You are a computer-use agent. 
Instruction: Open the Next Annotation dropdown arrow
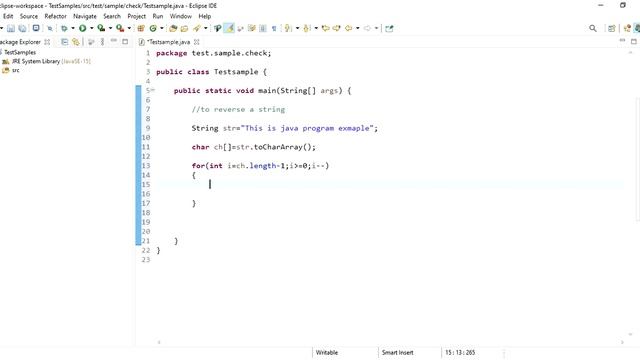(x=297, y=28)
